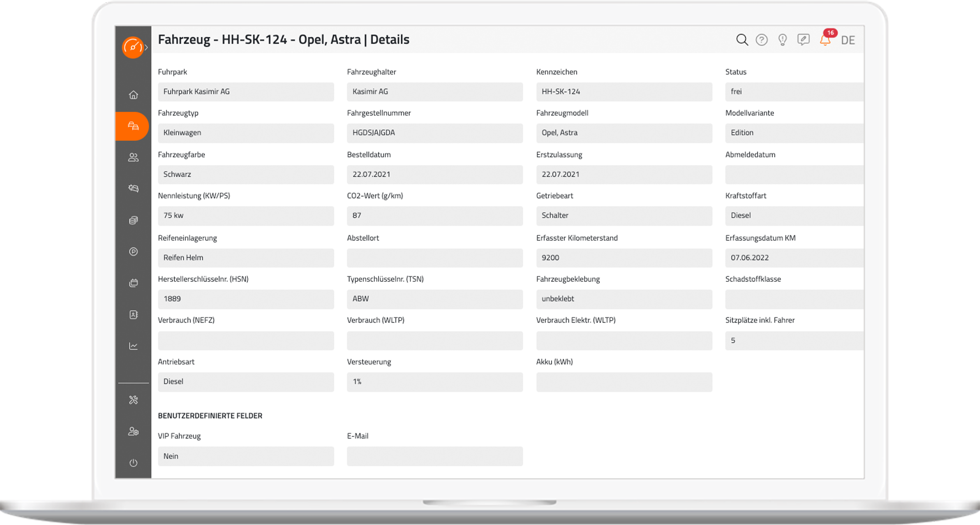Open the users/drivers sidebar icon

(133, 157)
